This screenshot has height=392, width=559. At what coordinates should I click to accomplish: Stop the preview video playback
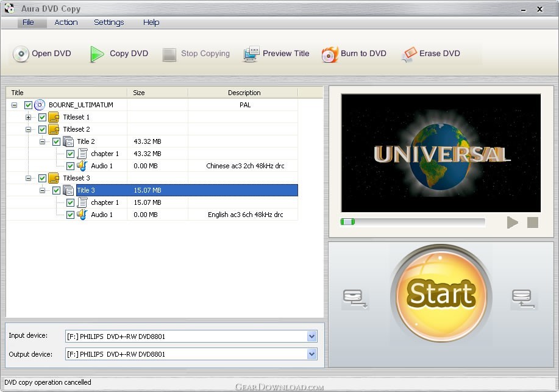point(533,223)
